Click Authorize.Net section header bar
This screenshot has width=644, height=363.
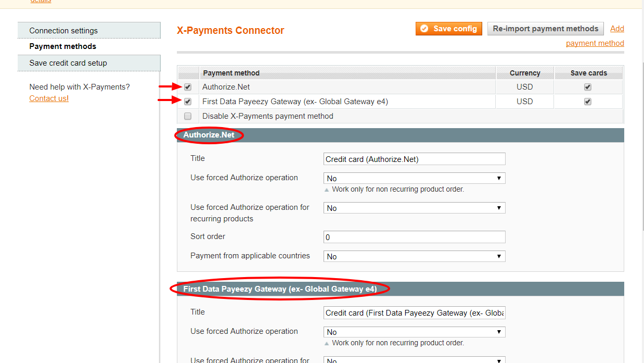pos(401,135)
